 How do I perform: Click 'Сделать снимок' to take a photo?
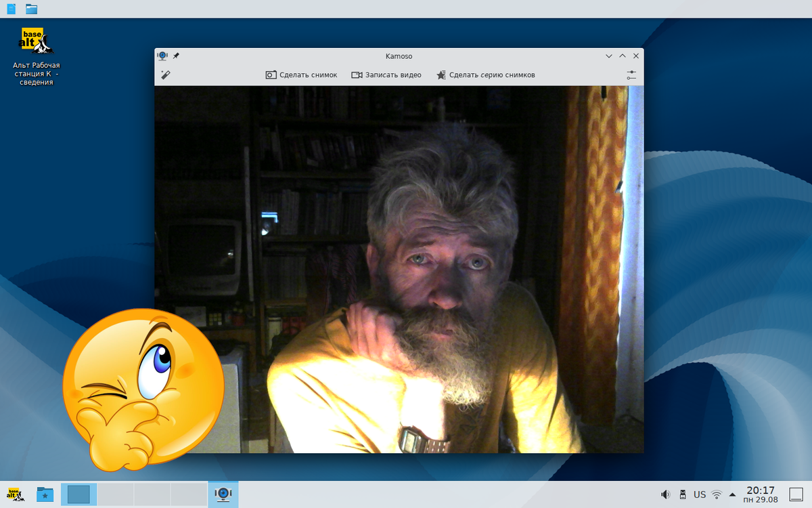click(x=301, y=75)
